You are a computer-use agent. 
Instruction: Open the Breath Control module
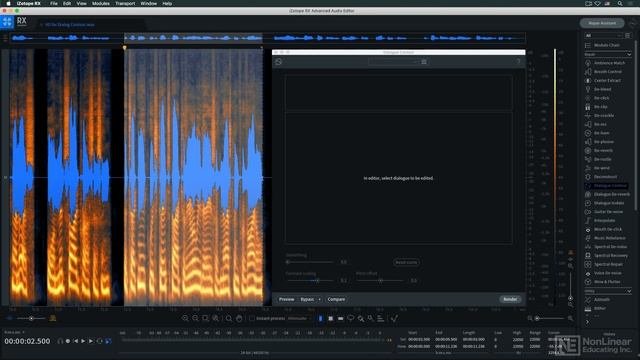click(x=604, y=72)
